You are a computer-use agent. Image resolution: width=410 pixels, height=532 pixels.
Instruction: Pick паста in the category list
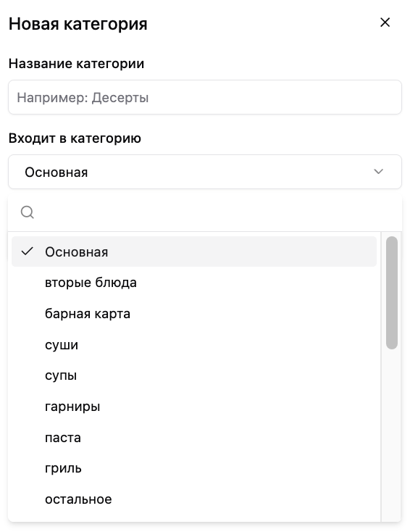tap(194, 438)
